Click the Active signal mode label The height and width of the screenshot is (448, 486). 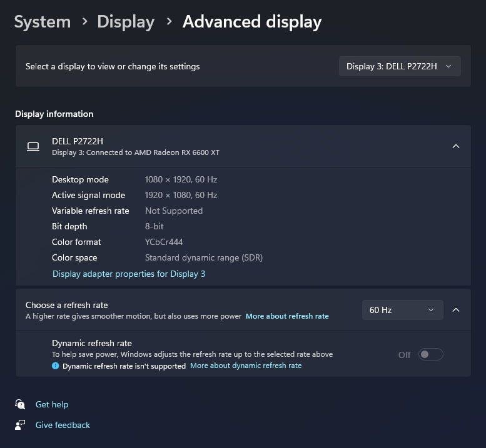point(88,195)
